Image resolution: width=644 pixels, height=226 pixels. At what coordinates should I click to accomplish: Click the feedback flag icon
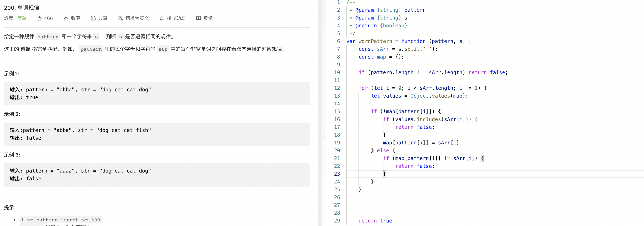pos(198,18)
